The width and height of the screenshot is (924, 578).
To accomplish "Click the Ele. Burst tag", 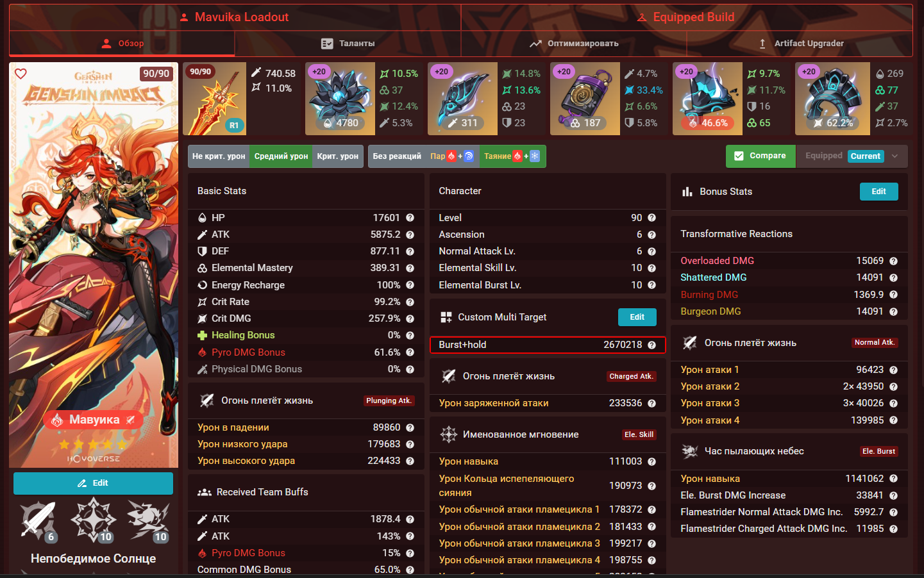I will click(878, 451).
